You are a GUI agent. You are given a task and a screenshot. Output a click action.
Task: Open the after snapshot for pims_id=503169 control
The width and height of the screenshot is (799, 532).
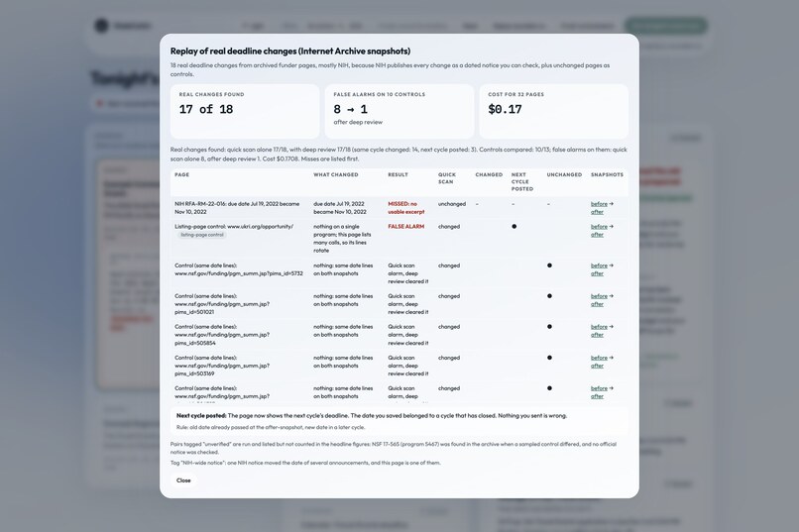tap(597, 366)
